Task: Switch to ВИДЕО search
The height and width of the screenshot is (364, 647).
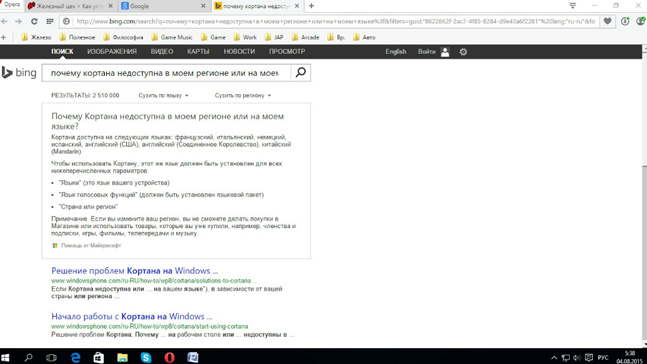Action: [162, 52]
